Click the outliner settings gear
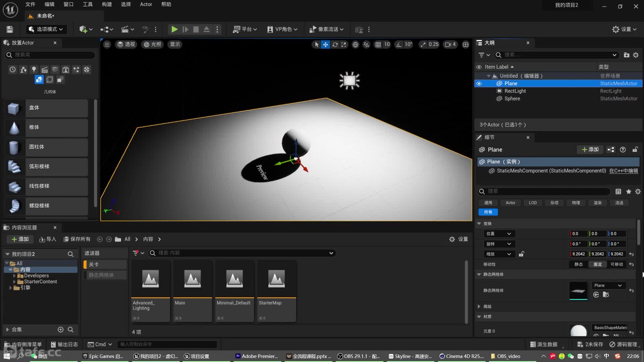 click(x=636, y=55)
